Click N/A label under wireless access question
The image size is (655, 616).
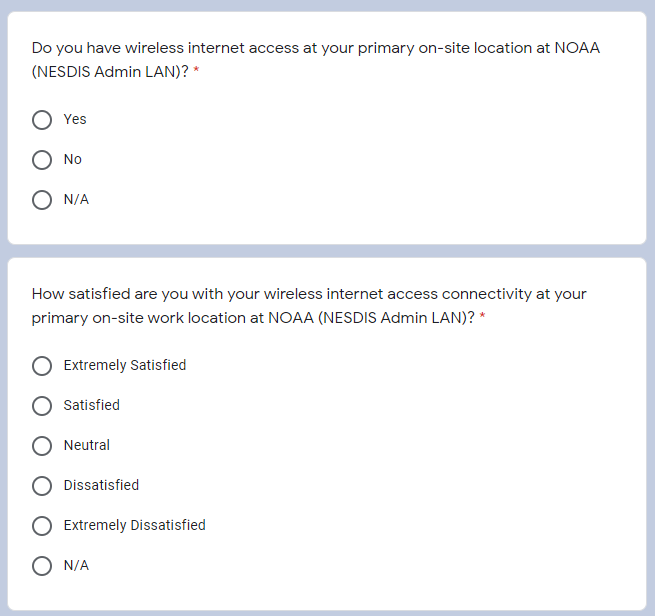tap(76, 200)
